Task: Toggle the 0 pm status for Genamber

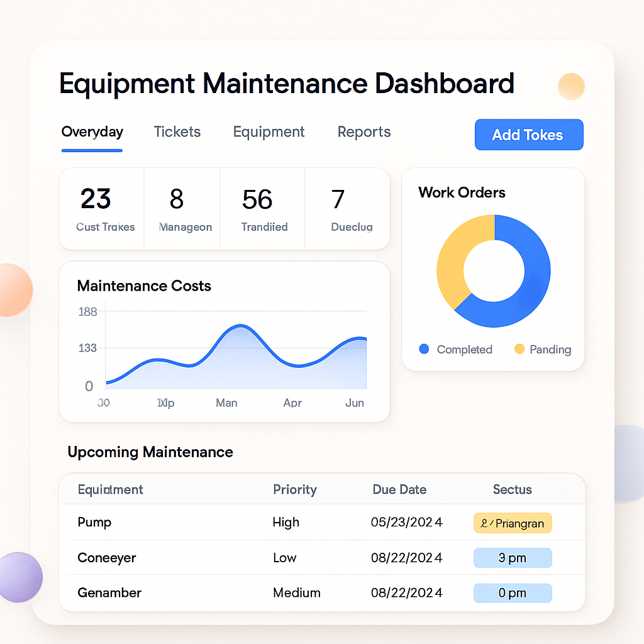Action: pos(513,592)
